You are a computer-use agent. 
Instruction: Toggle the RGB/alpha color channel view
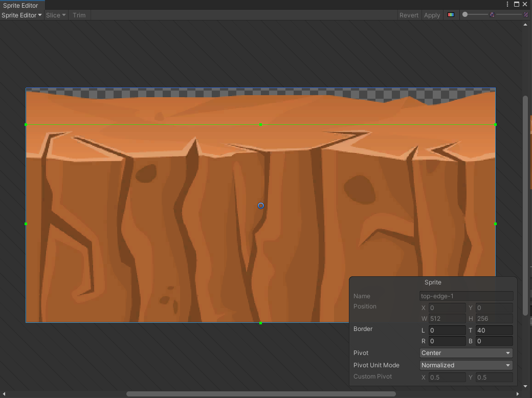click(451, 15)
